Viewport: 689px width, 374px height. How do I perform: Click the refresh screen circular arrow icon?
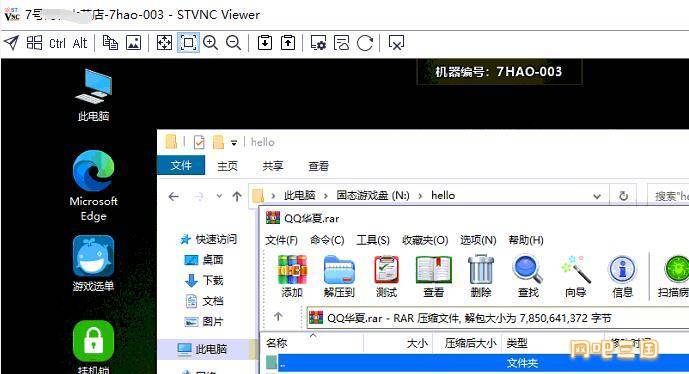coord(365,43)
